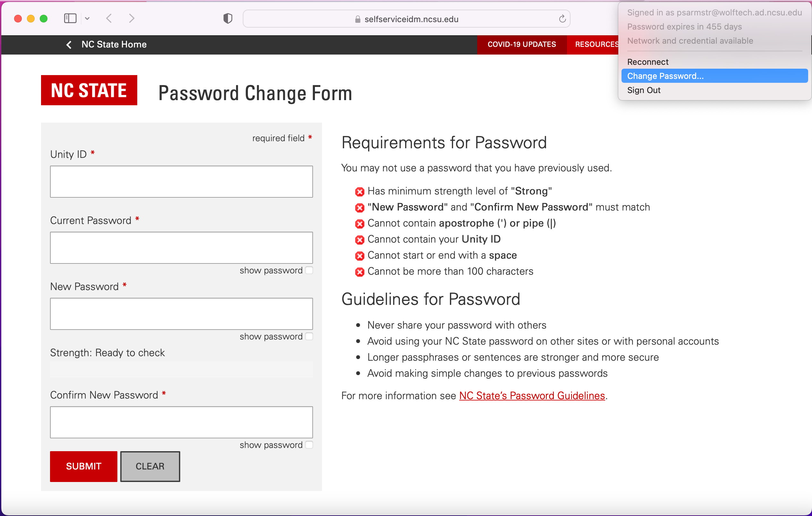This screenshot has height=516, width=812.
Task: Check show password under New Password
Action: pos(309,337)
